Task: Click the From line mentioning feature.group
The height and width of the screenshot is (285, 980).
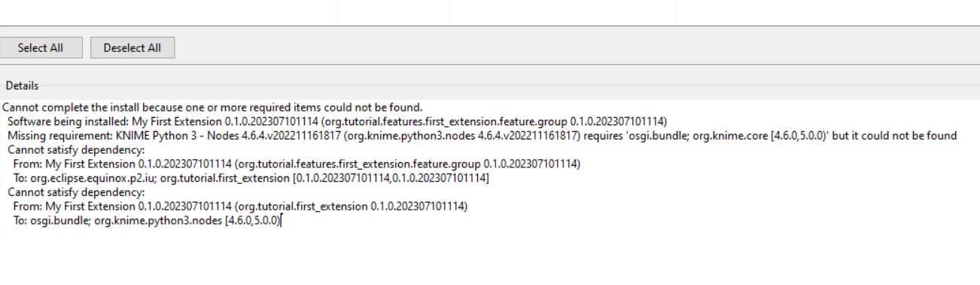Action: pos(297,164)
